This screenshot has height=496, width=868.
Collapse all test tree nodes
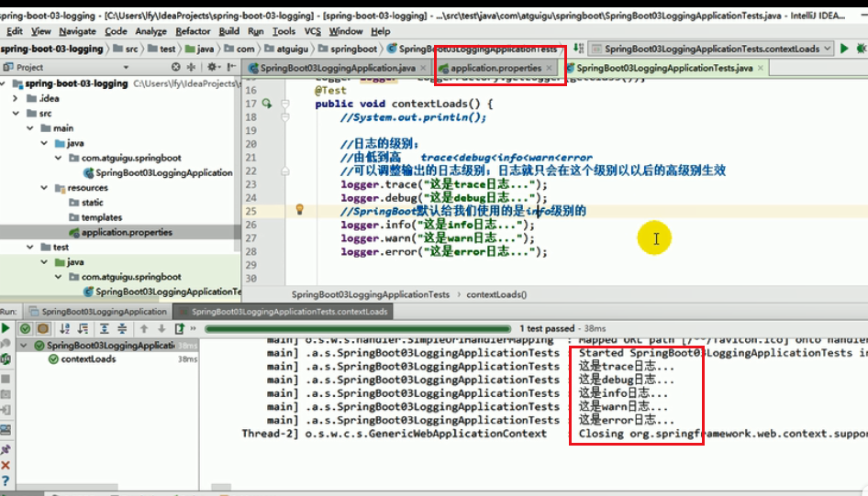122,328
